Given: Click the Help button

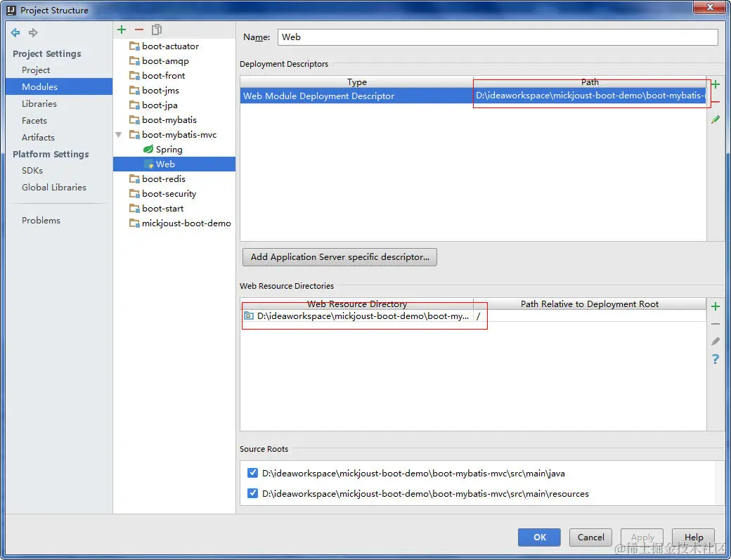Looking at the screenshot, I should [693, 538].
